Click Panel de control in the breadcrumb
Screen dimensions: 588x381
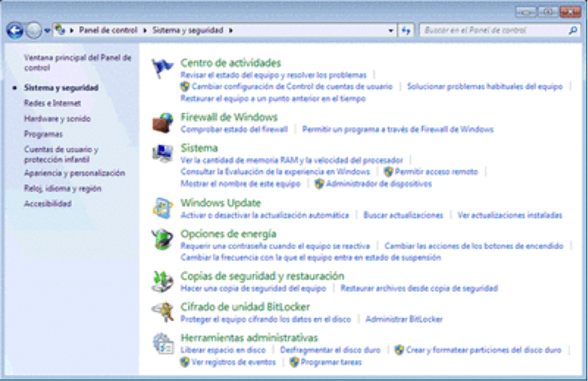click(x=108, y=30)
